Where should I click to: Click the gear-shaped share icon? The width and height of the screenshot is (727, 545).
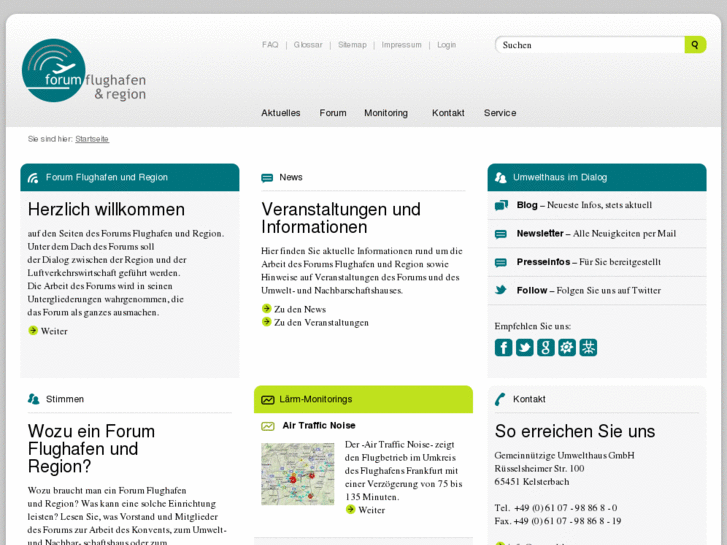coord(567,347)
